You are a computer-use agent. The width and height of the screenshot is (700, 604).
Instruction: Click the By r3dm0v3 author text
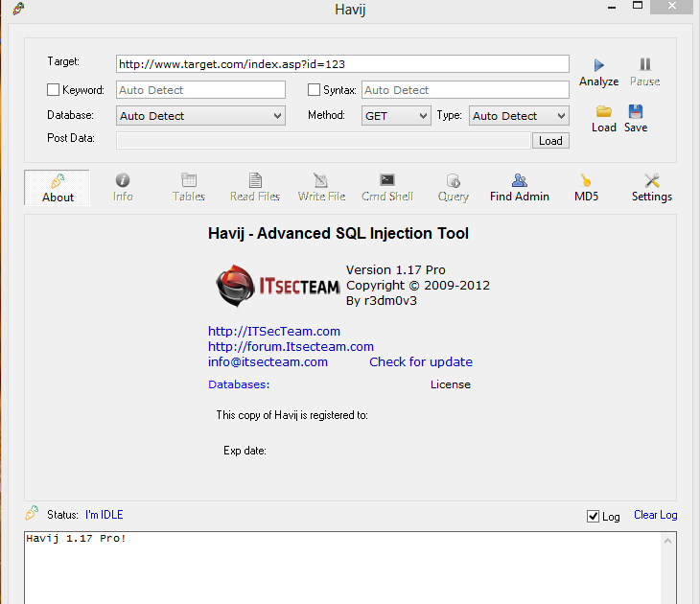tap(382, 301)
